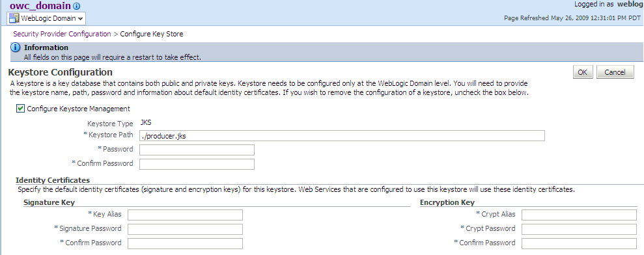
Task: Click the Crypt Password field
Action: coord(579,229)
